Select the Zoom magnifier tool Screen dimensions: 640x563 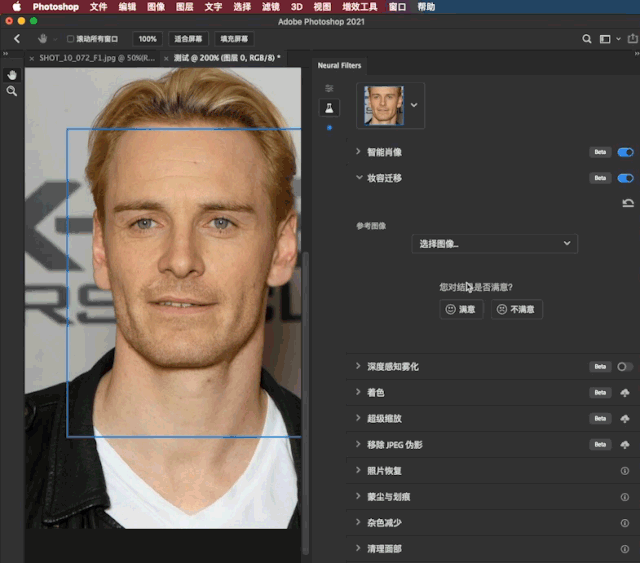(12, 91)
